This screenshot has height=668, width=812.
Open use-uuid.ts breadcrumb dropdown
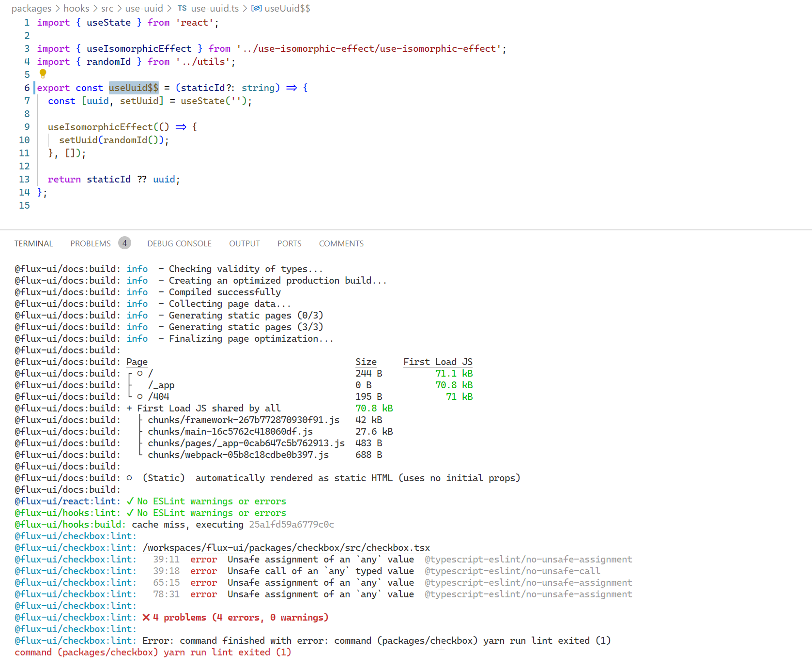click(214, 8)
